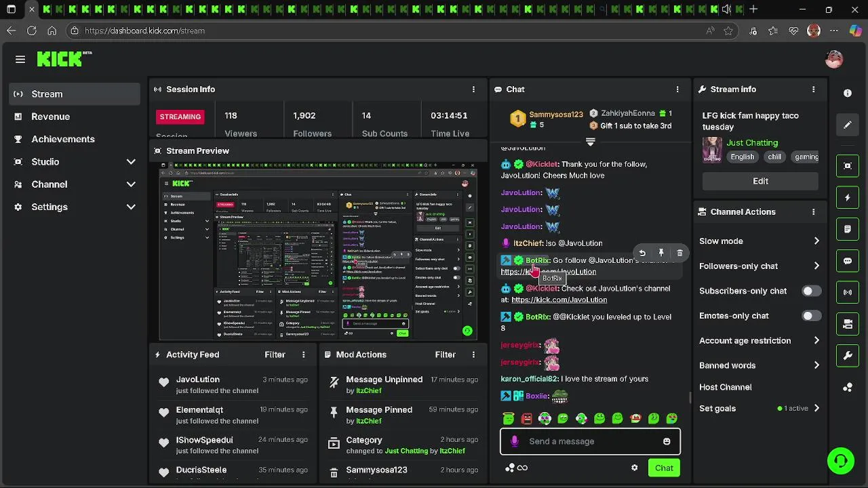Click the green Chat send button
The width and height of the screenshot is (868, 488).
click(x=664, y=468)
